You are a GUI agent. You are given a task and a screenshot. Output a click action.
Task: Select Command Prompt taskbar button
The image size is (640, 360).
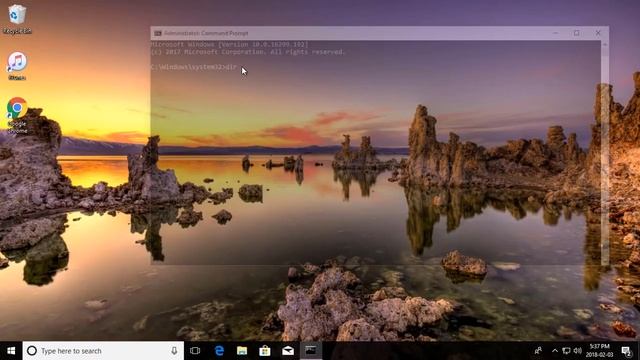coord(311,351)
